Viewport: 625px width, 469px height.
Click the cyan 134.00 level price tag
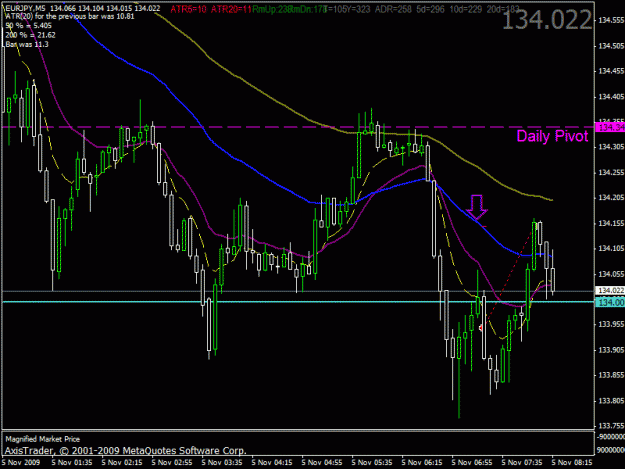pos(610,302)
